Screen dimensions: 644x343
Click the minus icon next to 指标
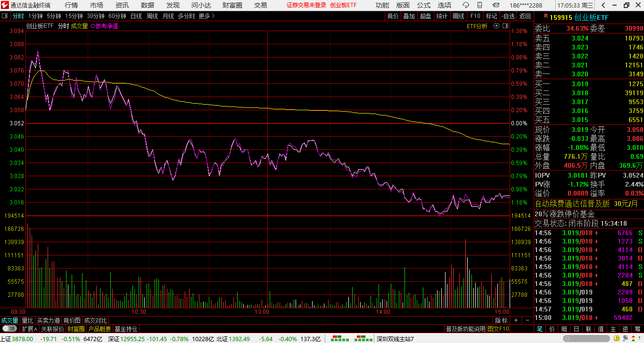click(527, 320)
